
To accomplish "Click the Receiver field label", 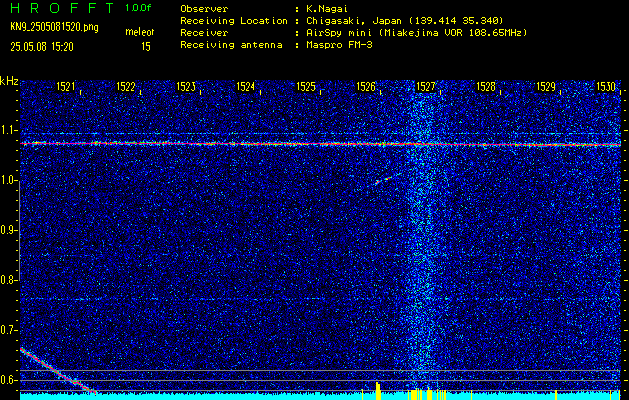I will point(204,32).
